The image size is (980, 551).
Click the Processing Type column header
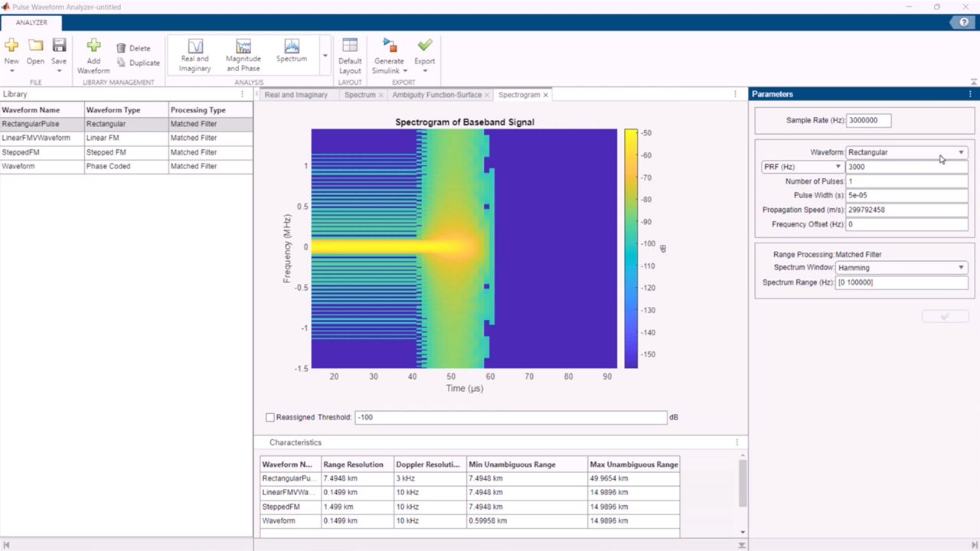click(x=211, y=109)
